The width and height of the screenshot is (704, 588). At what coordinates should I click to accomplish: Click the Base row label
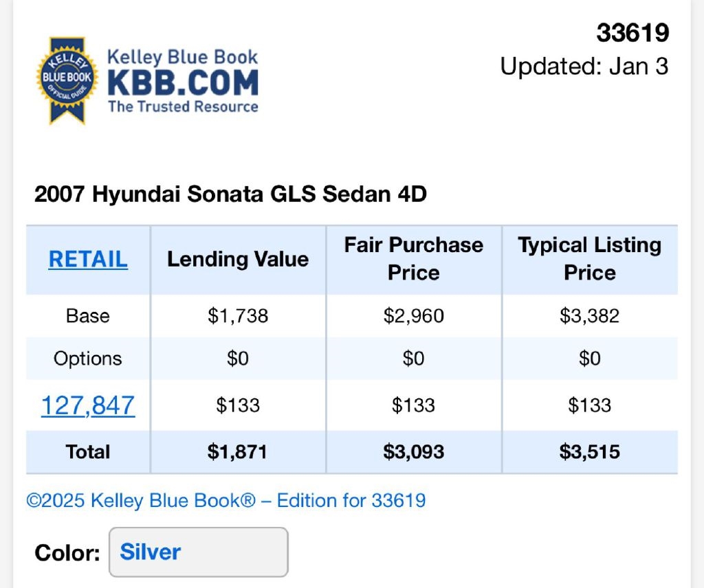point(88,316)
